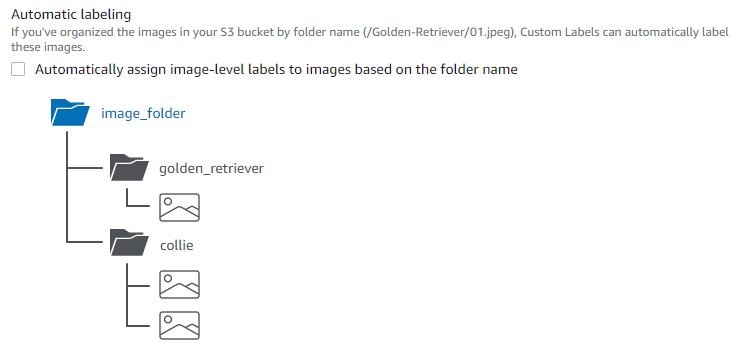Click the branch line leading to golden_retriever folder
Image resolution: width=745 pixels, height=362 pixels.
coord(85,168)
